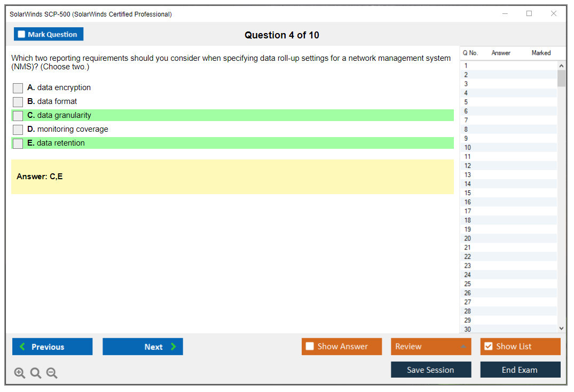Select question 25 in the list

pyautogui.click(x=468, y=284)
